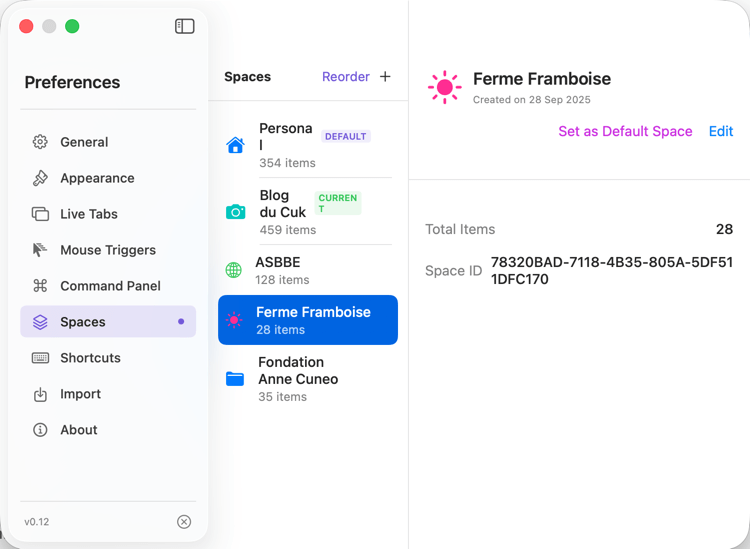
Task: Select Command Panel preferences
Action: click(110, 286)
